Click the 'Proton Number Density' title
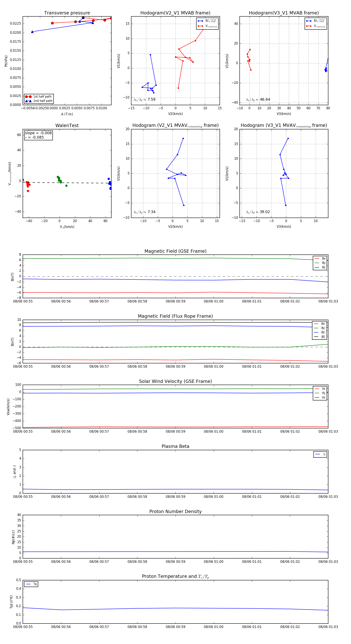This screenshot has width=351, height=644. point(175,511)
